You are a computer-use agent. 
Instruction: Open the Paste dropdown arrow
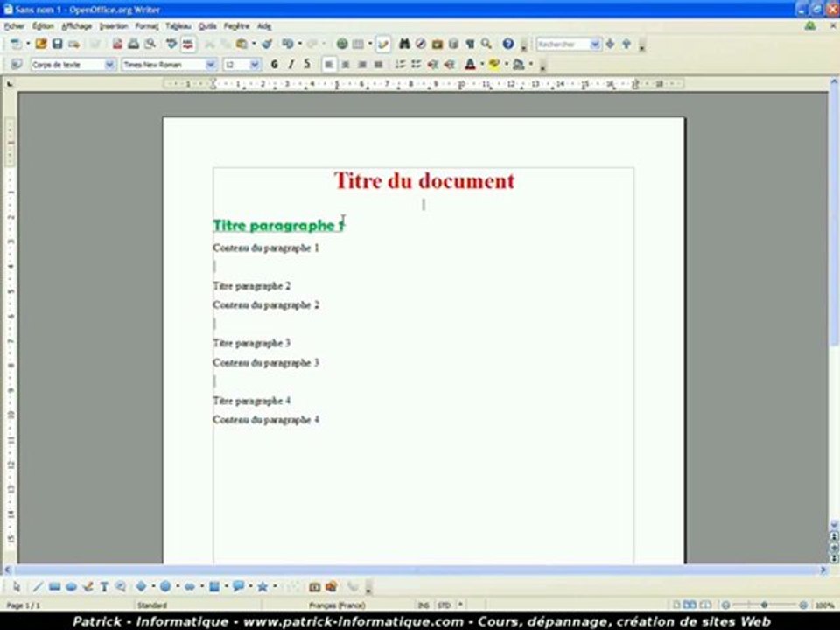click(x=254, y=44)
